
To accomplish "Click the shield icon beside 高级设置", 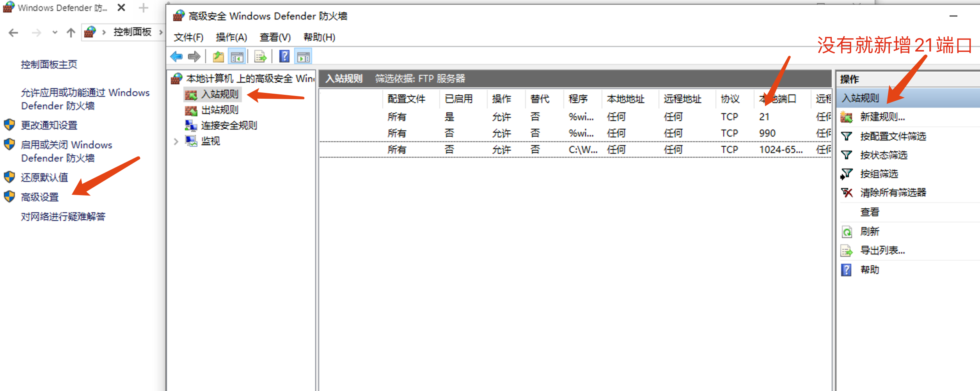I will click(x=9, y=197).
